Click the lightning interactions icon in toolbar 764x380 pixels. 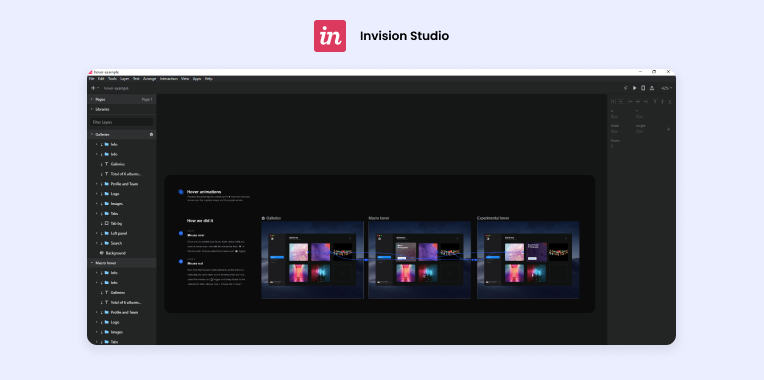pos(626,88)
